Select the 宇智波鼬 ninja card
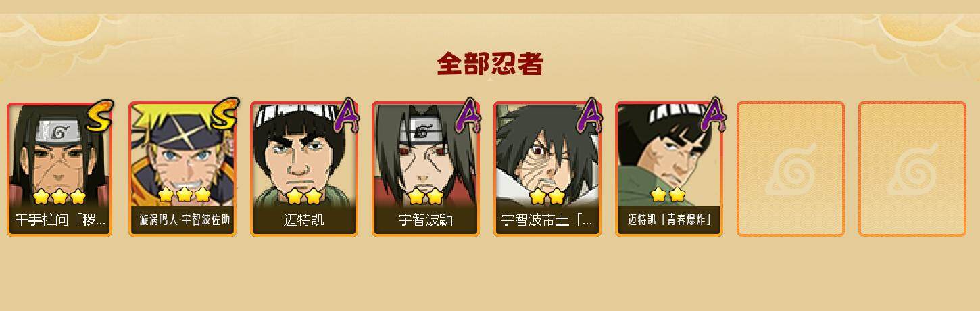The image size is (980, 311). coord(426,169)
